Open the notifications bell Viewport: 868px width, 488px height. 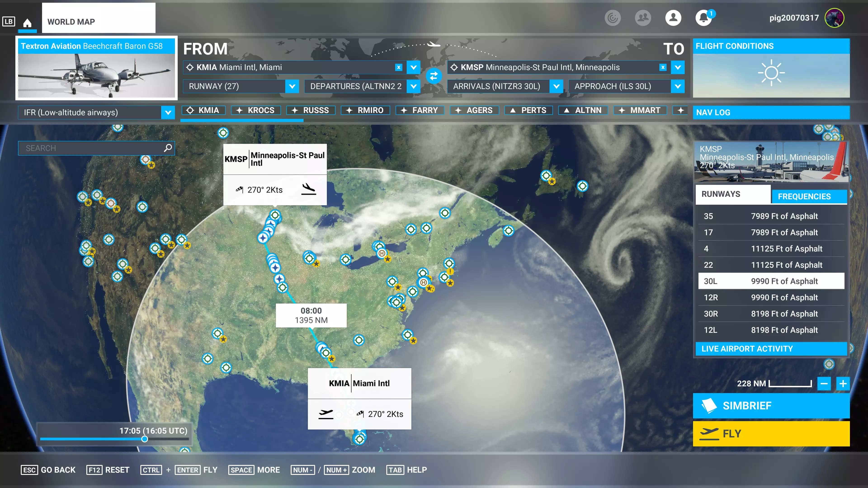coord(704,18)
